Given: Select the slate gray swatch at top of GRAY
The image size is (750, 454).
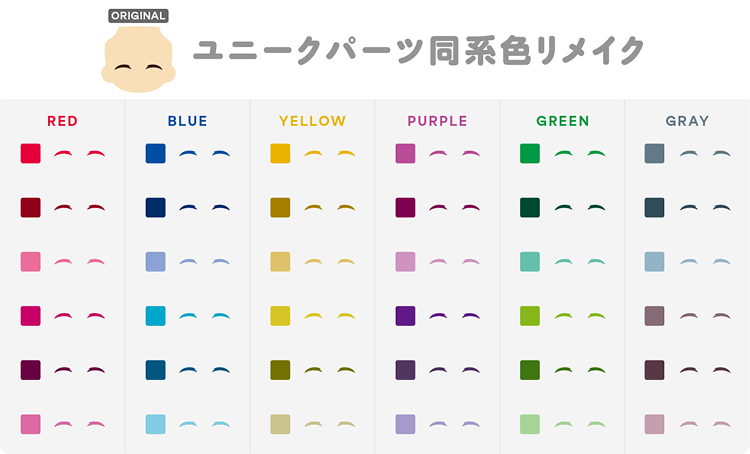Looking at the screenshot, I should point(654,154).
